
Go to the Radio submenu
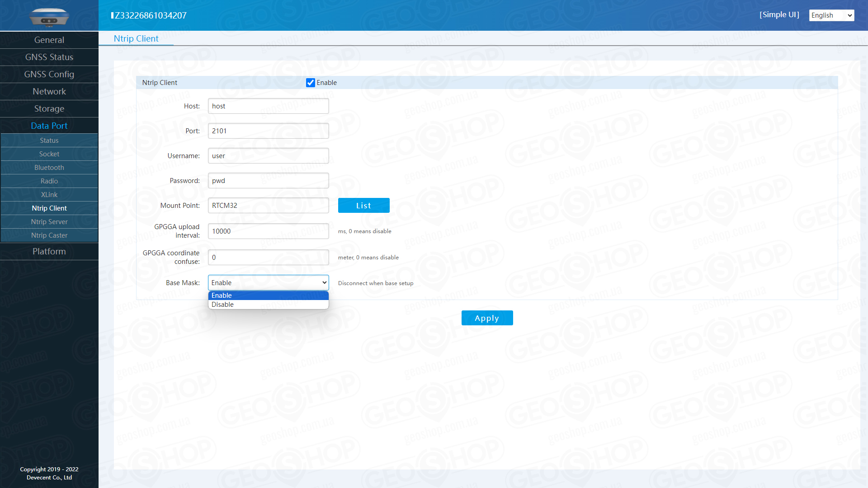pyautogui.click(x=49, y=181)
